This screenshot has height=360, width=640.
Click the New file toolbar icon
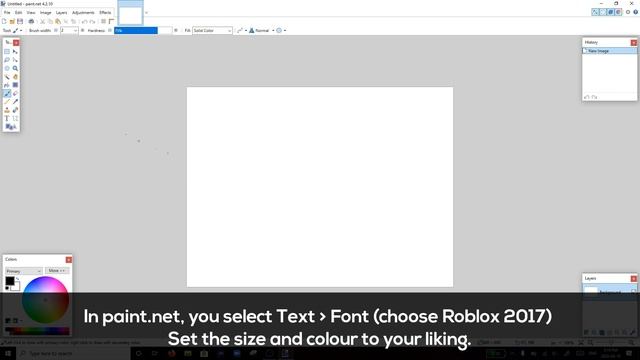point(4,21)
